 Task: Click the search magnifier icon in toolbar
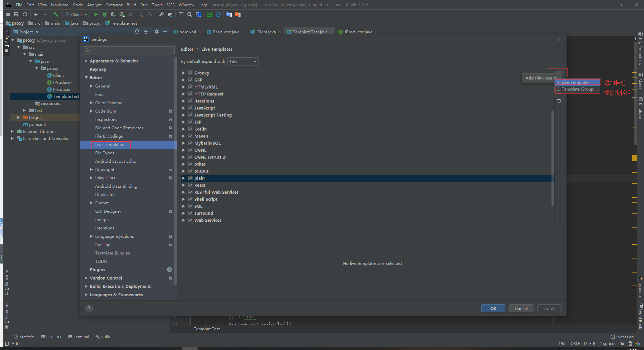[190, 14]
